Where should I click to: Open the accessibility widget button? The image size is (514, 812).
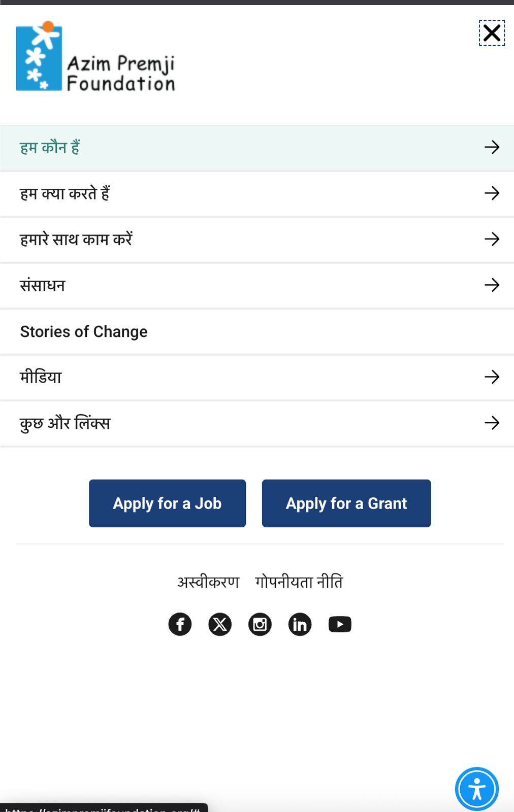477,789
